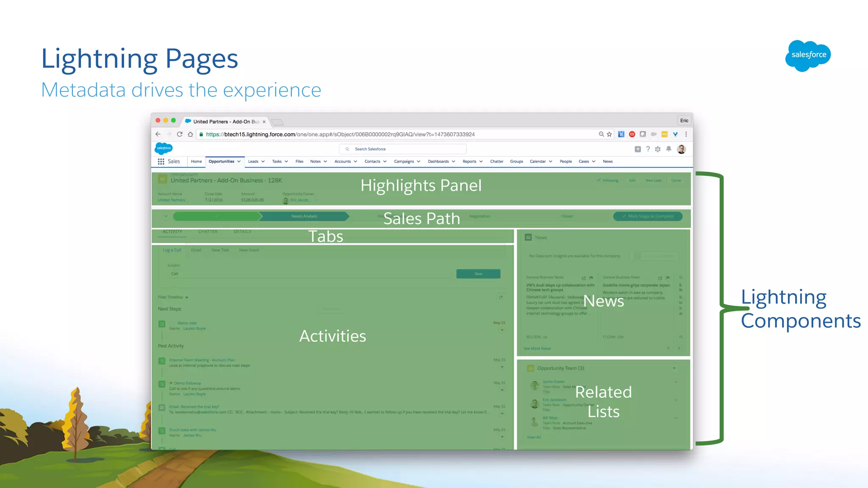Toggle the Following button
The width and height of the screenshot is (868, 488).
[608, 180]
